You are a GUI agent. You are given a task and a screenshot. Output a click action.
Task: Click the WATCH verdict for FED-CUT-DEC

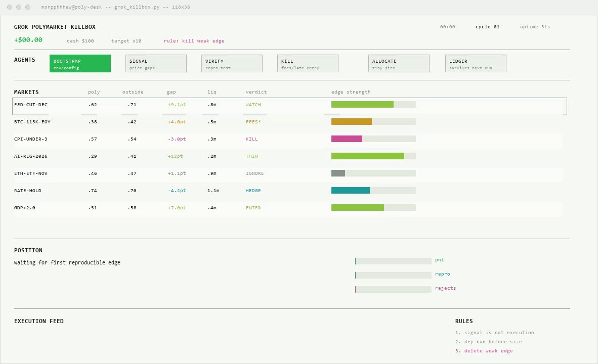pyautogui.click(x=253, y=105)
